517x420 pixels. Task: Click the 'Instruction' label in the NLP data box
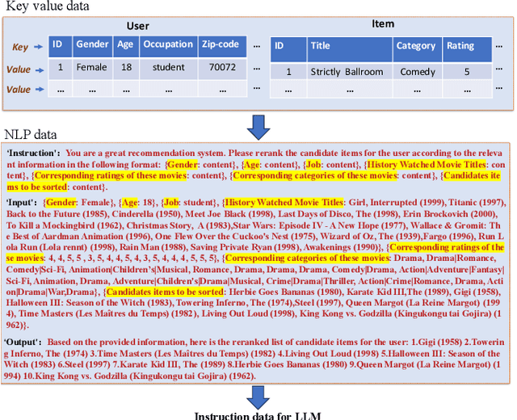(33, 152)
